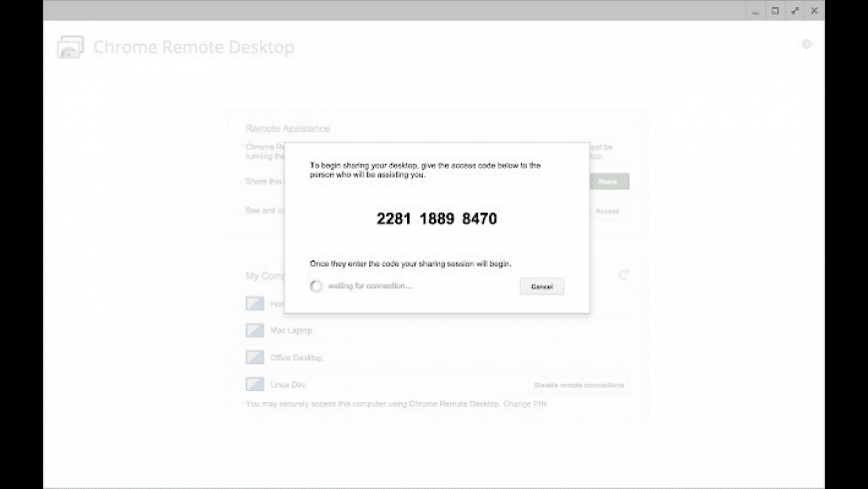
Task: Click the Share button in Remote Assistance
Action: click(608, 182)
